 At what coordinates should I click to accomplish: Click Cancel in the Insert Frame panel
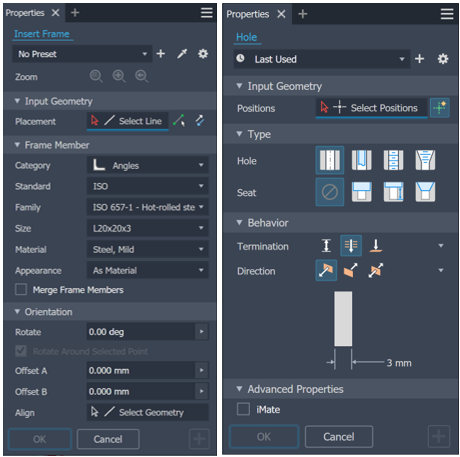pyautogui.click(x=108, y=439)
